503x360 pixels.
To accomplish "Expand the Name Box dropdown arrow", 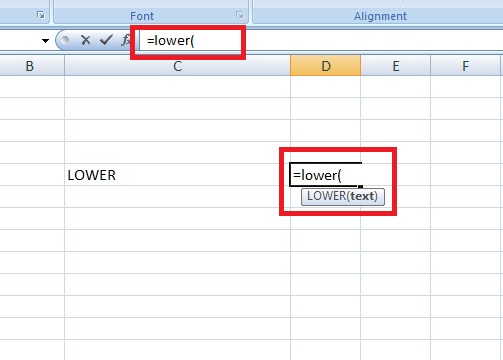I will click(45, 41).
